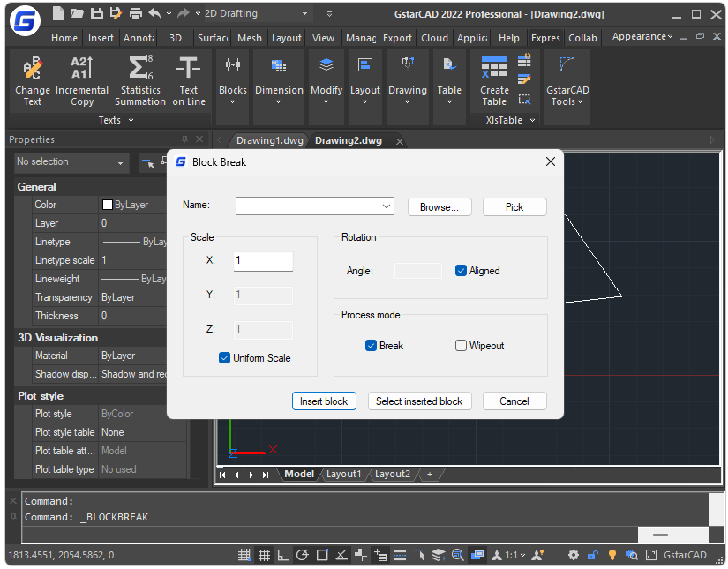This screenshot has width=728, height=569.
Task: Click the full screen icon in status bar
Action: 651,555
